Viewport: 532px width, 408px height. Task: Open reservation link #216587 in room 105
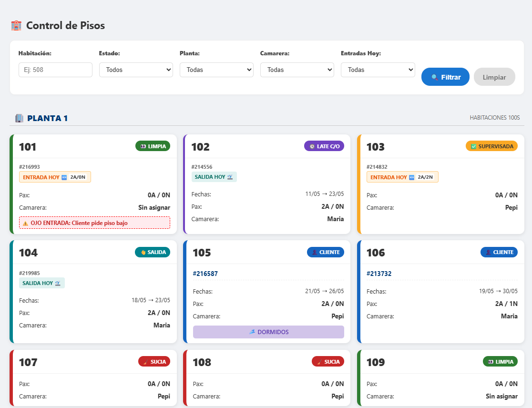click(x=205, y=274)
